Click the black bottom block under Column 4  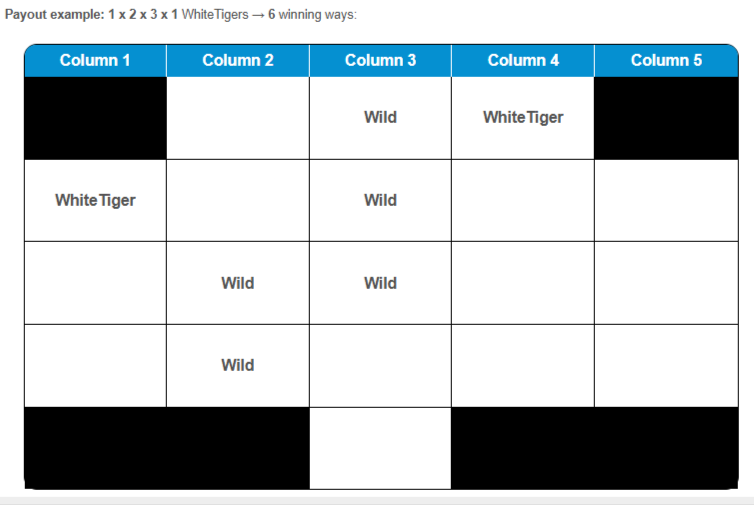(523, 448)
